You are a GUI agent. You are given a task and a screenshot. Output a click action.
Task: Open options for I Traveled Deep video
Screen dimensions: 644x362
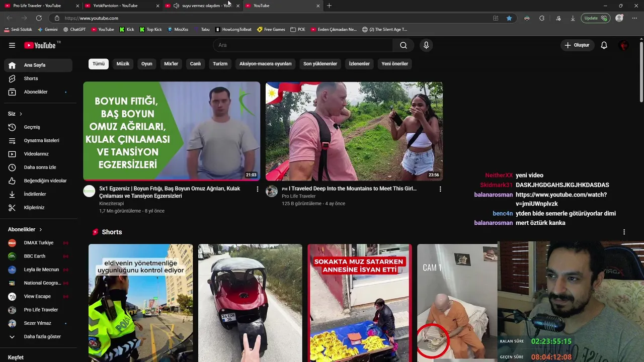[x=440, y=189]
